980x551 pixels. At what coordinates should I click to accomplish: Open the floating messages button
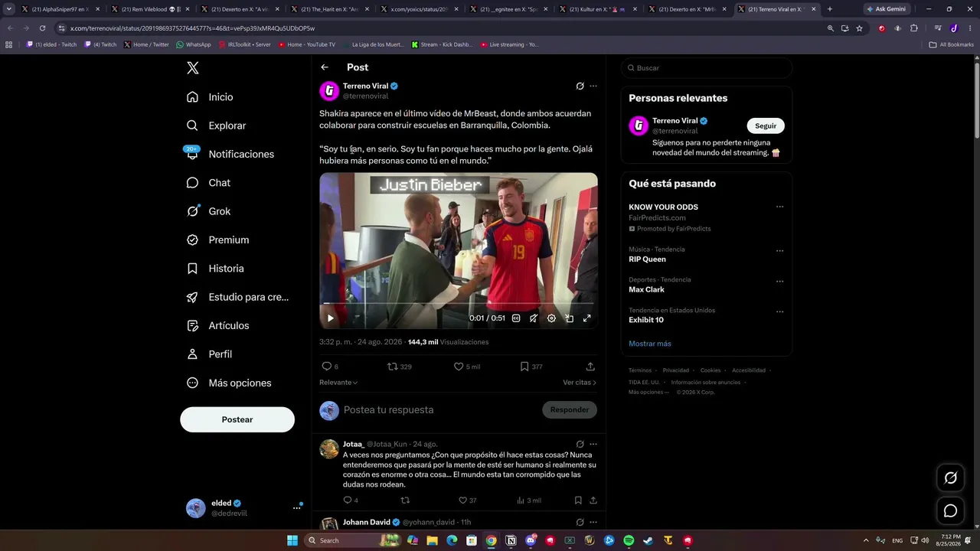click(951, 510)
